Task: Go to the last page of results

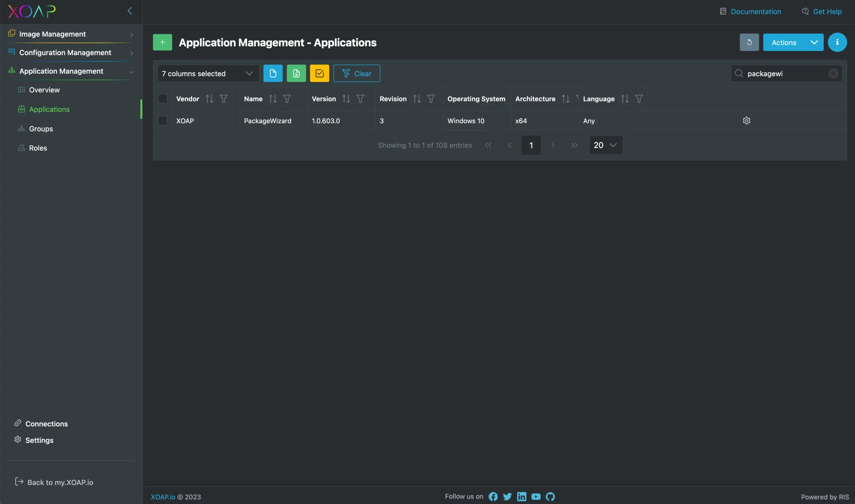Action: tap(574, 145)
